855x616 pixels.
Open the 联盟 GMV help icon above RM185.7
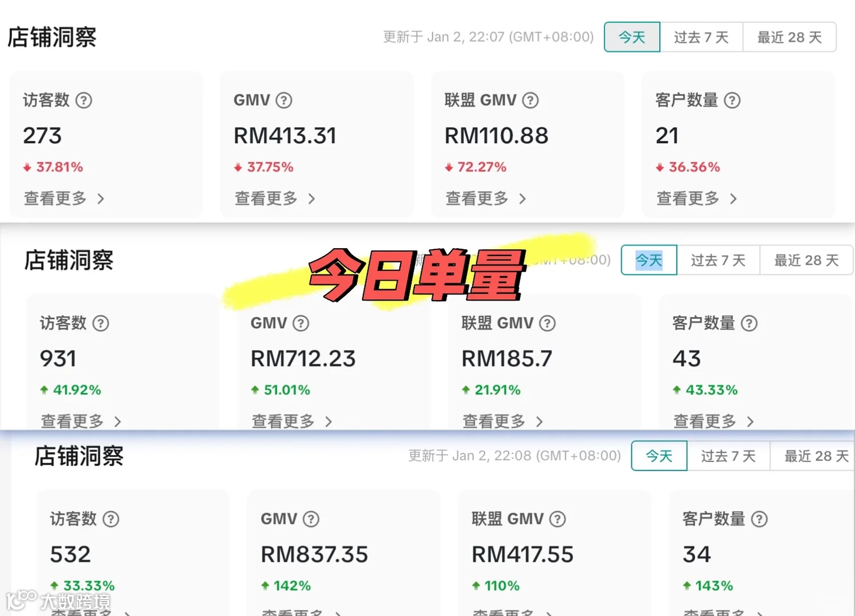tap(548, 323)
